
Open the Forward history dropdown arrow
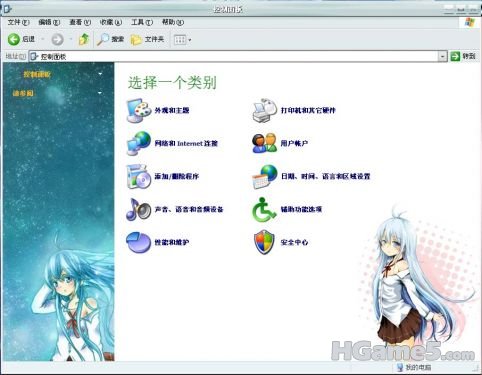coord(71,40)
